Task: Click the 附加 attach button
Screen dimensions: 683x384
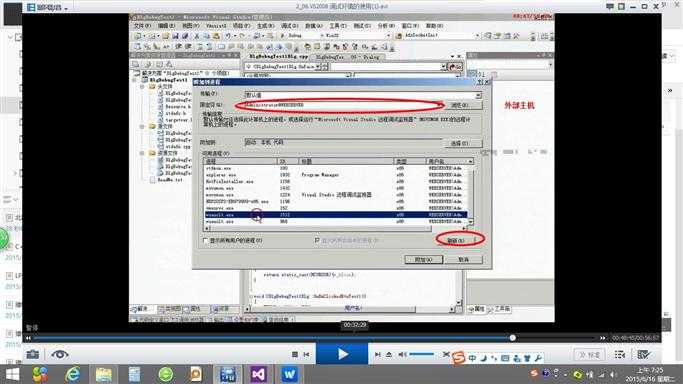Action: tap(423, 259)
